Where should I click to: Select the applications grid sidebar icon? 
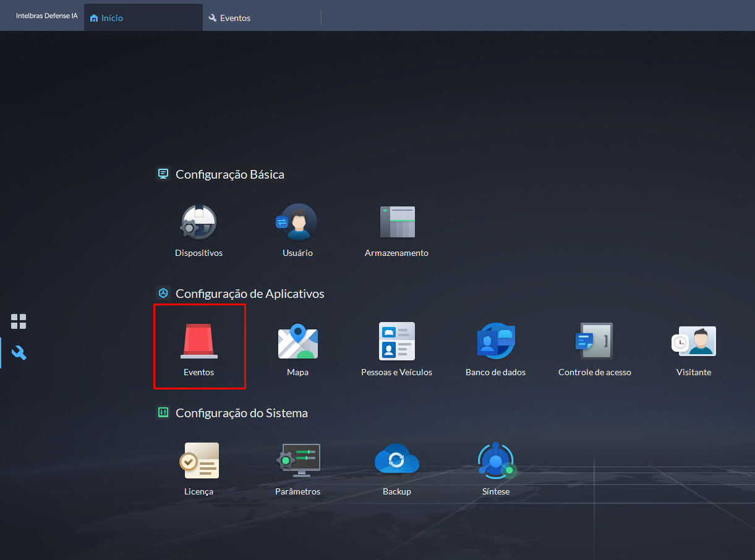coord(19,321)
